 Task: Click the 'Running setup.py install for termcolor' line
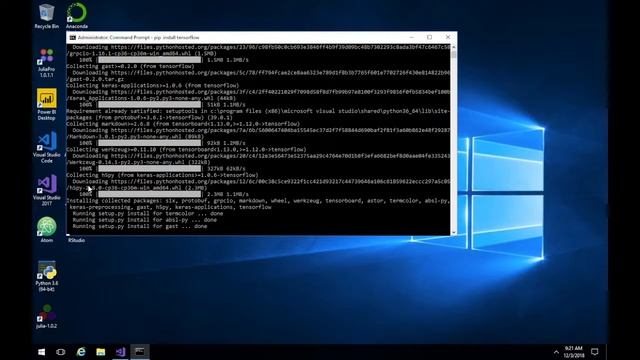click(148, 213)
